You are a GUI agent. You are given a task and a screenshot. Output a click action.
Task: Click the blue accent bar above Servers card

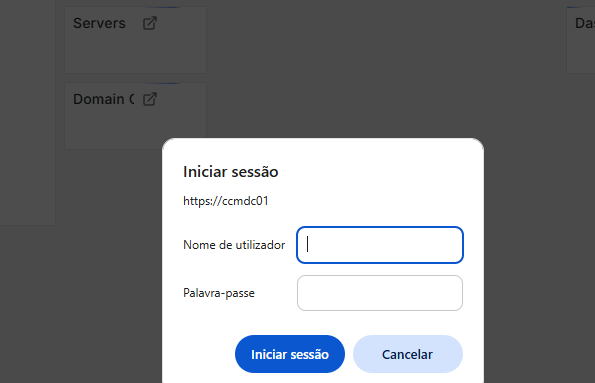click(x=162, y=7)
